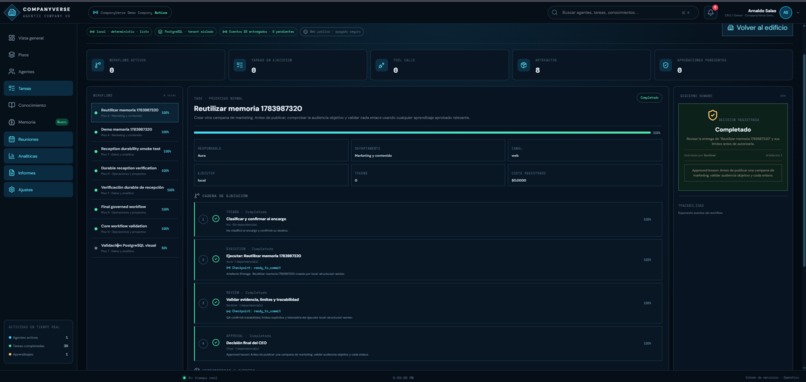806x382 pixels.
Task: Click the check icon of Validar evidencia step
Action: (x=216, y=302)
